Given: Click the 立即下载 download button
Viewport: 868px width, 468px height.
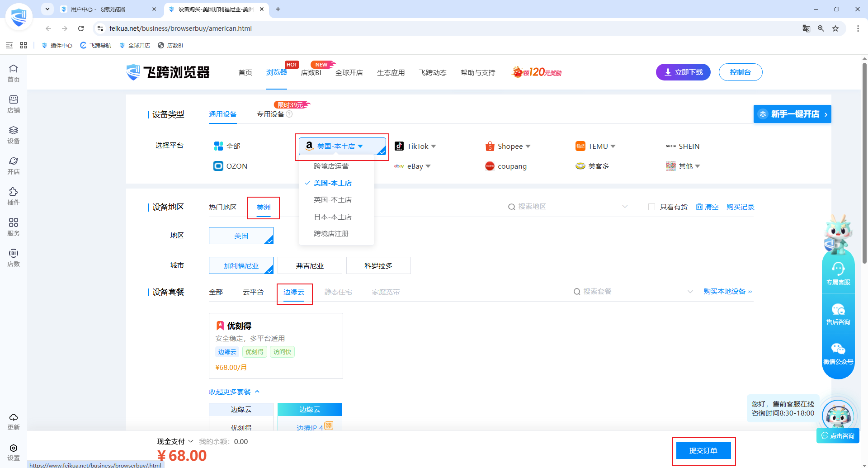Looking at the screenshot, I should [683, 72].
